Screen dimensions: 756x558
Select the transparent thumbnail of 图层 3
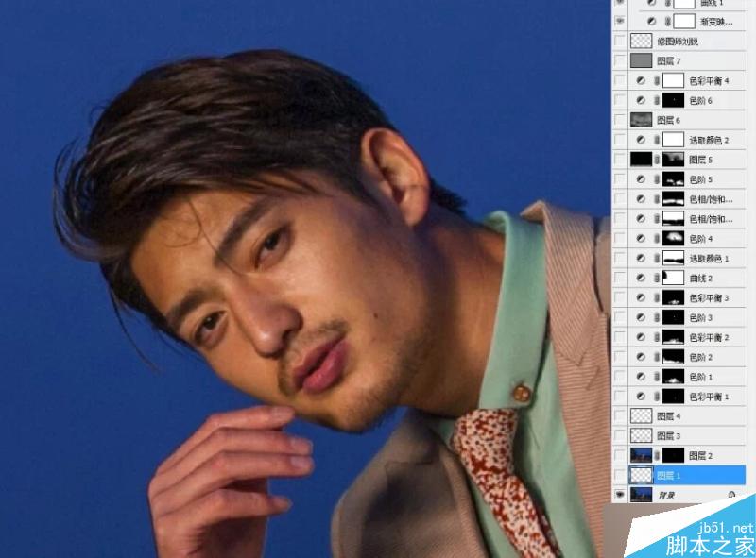coord(641,435)
